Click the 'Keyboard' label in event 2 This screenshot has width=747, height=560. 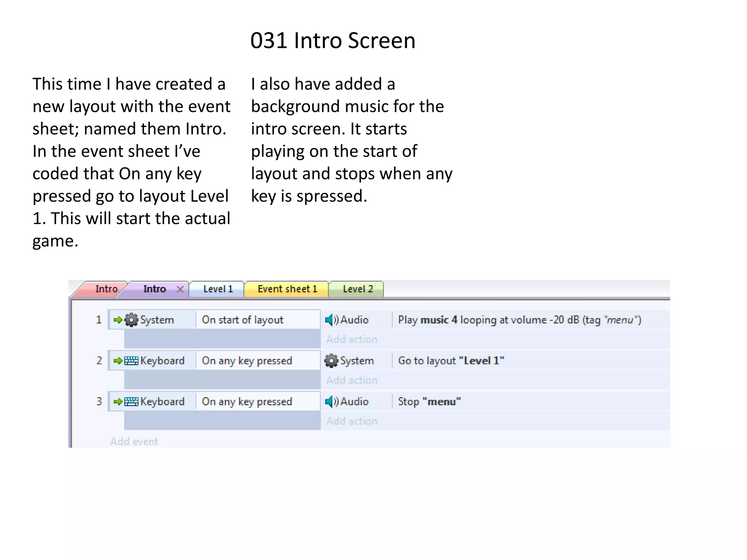click(x=162, y=361)
